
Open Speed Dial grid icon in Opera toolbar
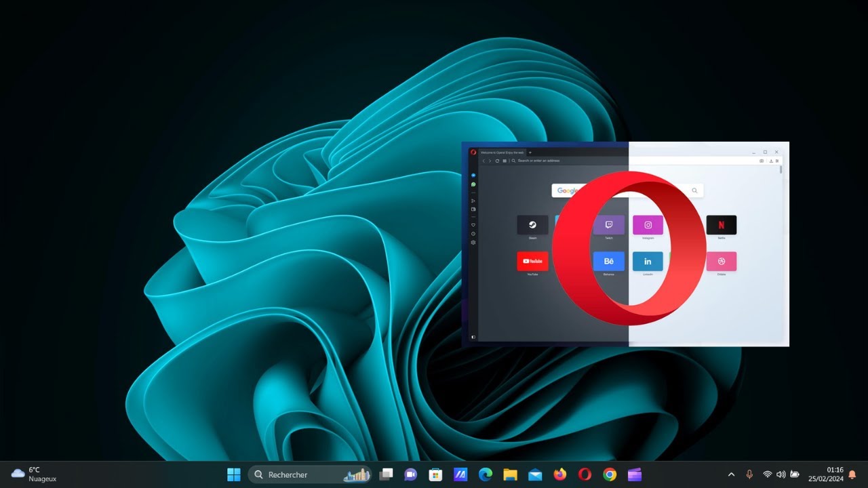pos(505,161)
